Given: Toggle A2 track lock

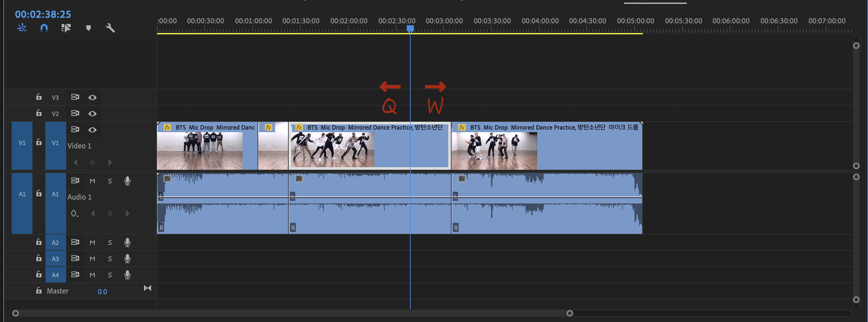Looking at the screenshot, I should click(x=39, y=242).
